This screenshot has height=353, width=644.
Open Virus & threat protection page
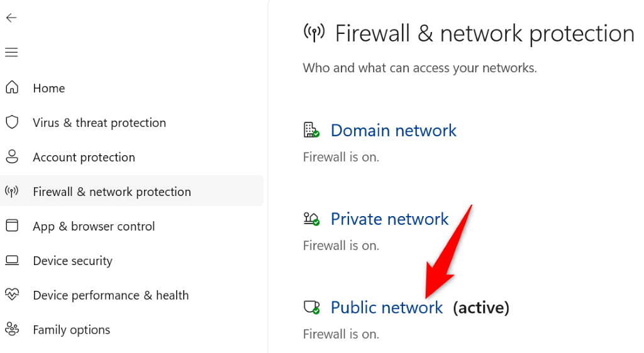pos(99,122)
